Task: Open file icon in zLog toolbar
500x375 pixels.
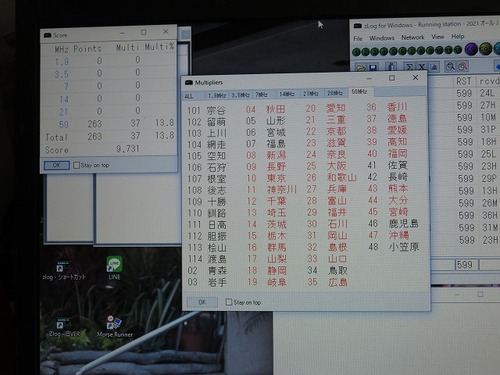Action: click(x=360, y=67)
